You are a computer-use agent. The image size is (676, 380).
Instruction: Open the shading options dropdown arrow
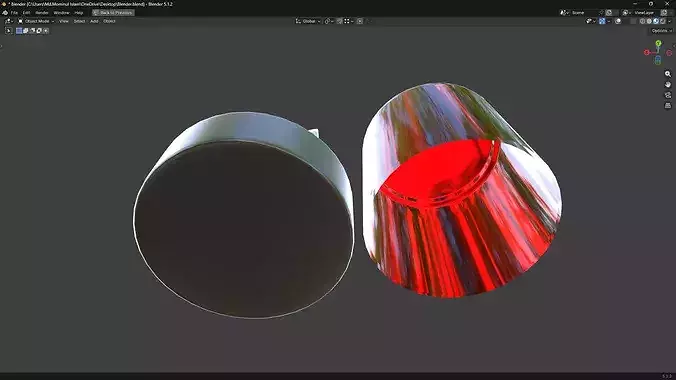coord(670,21)
